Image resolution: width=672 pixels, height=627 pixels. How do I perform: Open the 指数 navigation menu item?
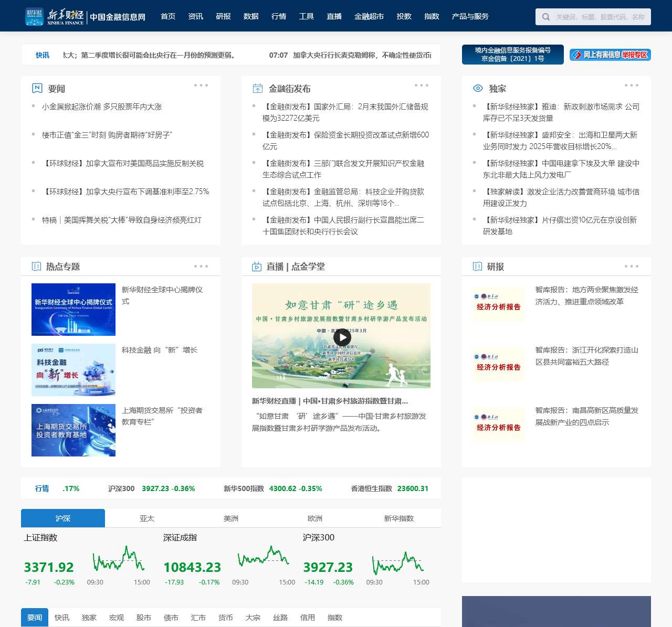[x=432, y=16]
